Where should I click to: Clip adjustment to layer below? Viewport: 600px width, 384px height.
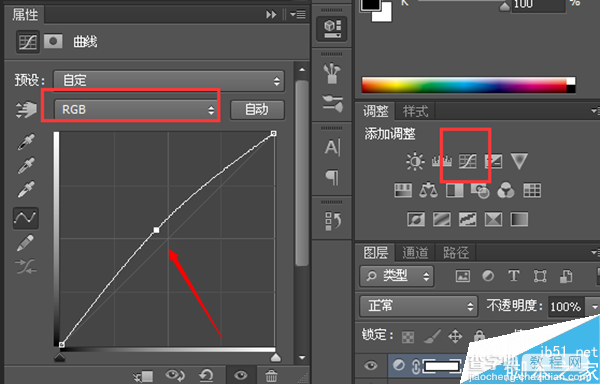[143, 376]
